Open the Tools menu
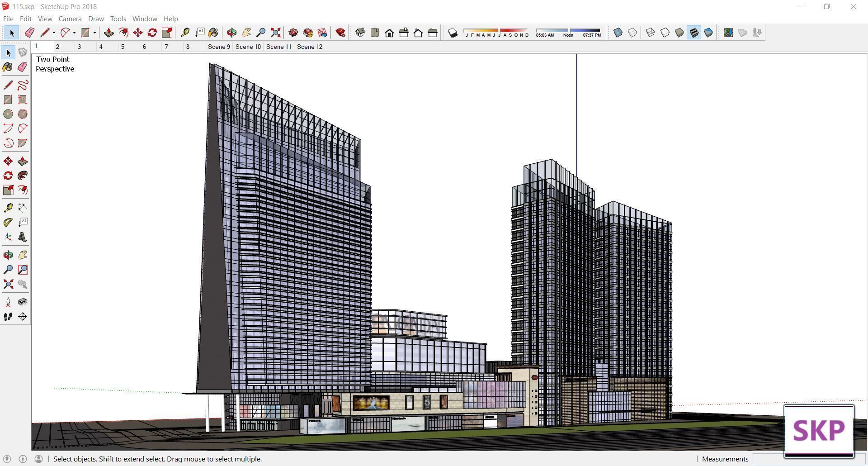Viewport: 868px width, 466px height. point(118,19)
